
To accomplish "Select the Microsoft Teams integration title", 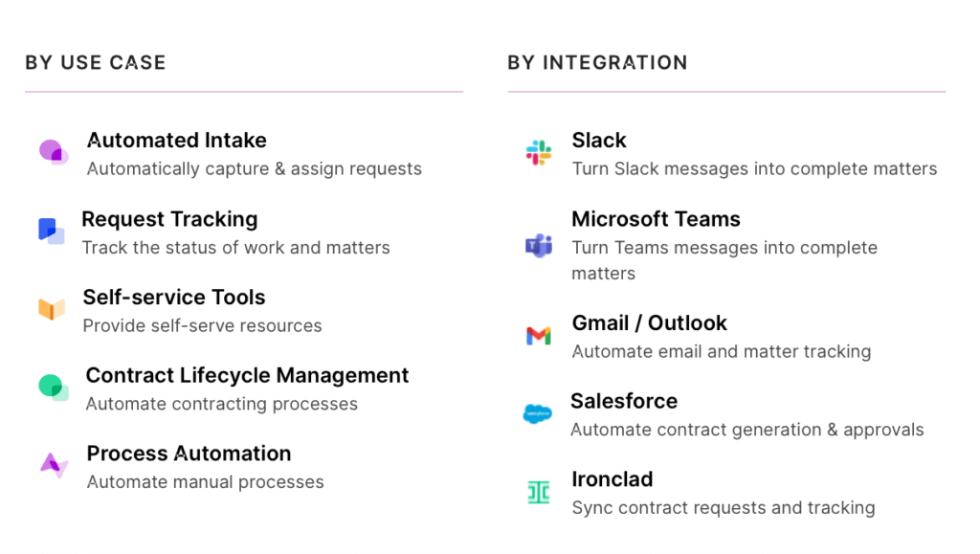I will [x=656, y=219].
